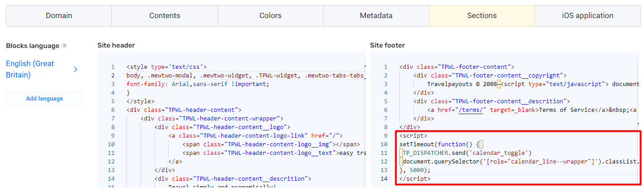This screenshot has height=192, width=644.
Task: Open the Sections tab
Action: coord(482,16)
